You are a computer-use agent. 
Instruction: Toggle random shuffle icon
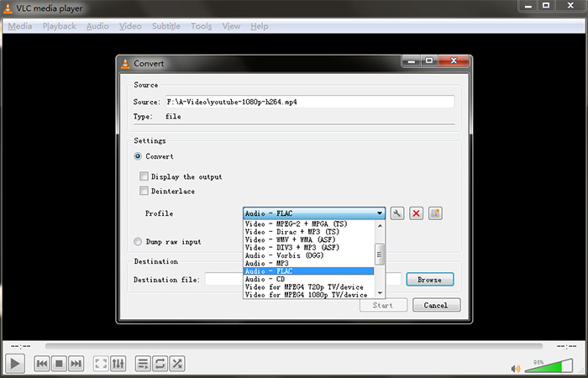click(177, 364)
